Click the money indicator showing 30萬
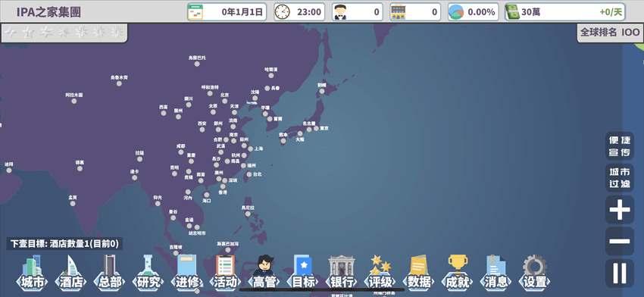 pyautogui.click(x=565, y=12)
